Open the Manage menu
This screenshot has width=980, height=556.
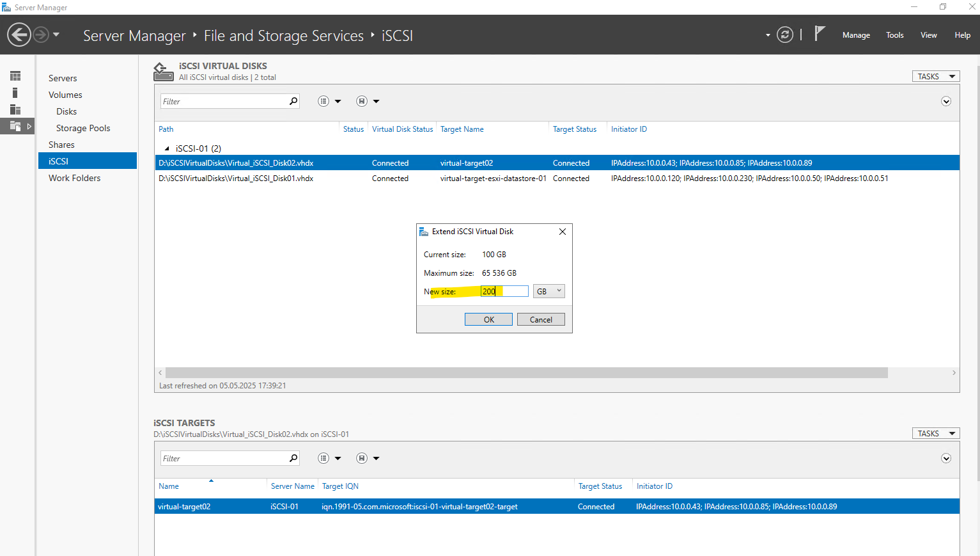(x=856, y=35)
